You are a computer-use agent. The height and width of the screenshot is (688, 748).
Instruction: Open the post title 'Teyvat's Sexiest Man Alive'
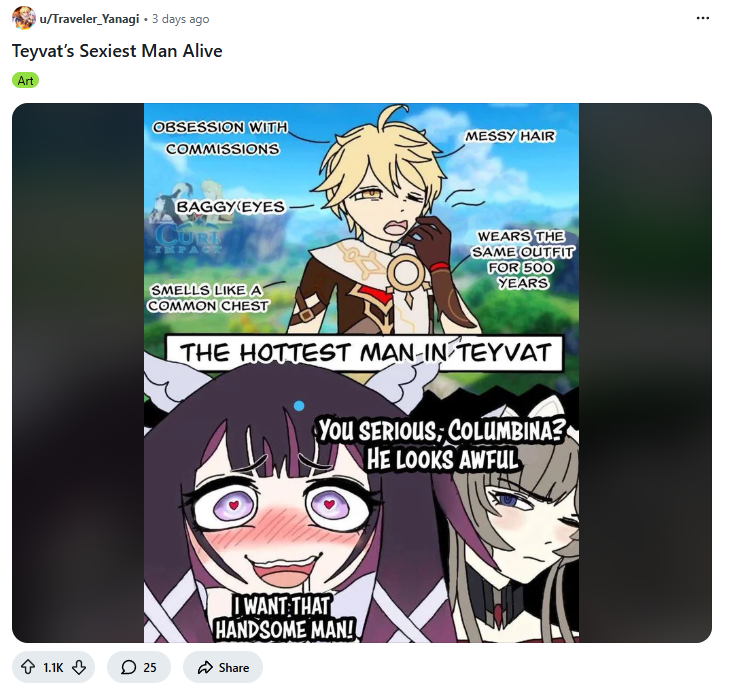click(117, 51)
